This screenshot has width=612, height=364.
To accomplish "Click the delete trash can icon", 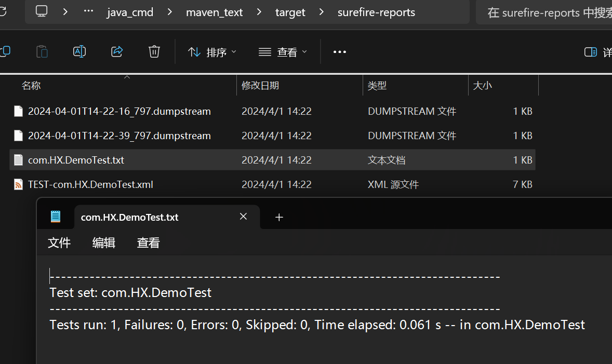I will pos(154,51).
